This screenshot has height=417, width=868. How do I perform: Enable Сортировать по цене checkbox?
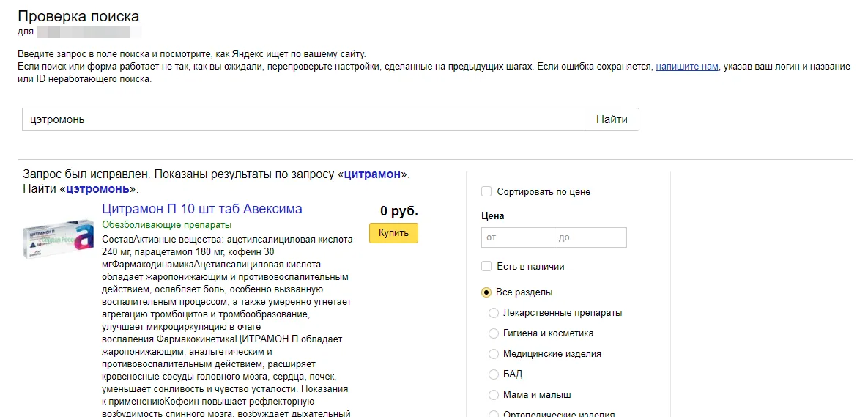[486, 191]
